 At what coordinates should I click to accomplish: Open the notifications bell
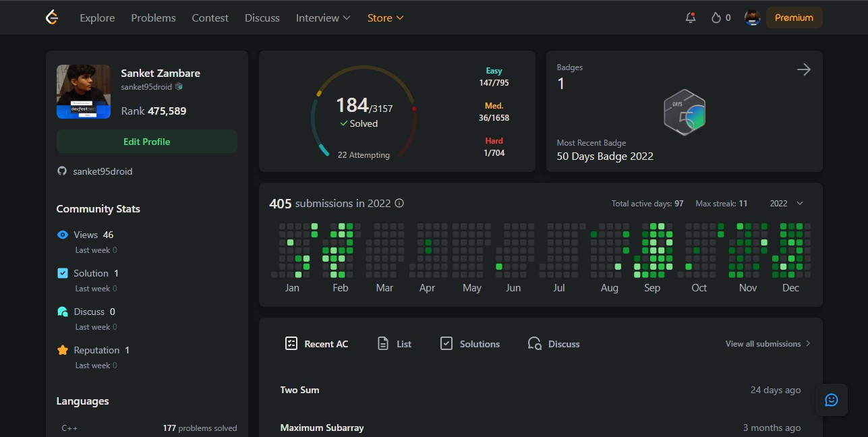(x=690, y=18)
